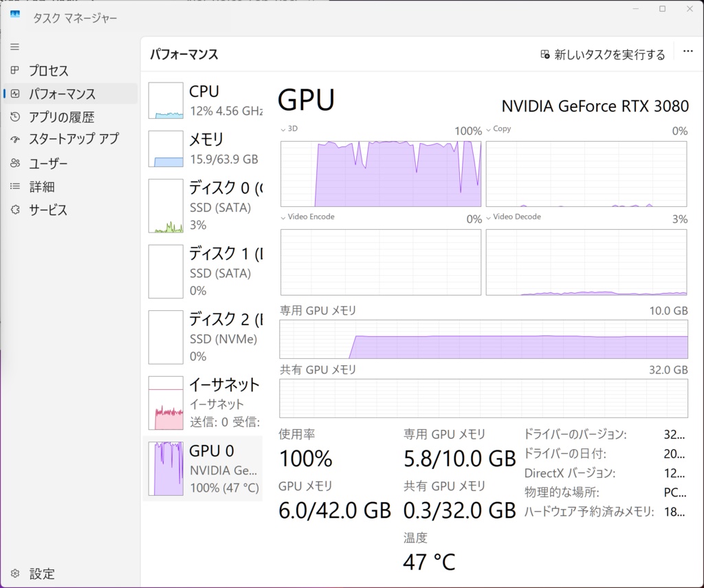The width and height of the screenshot is (704, 588).
Task: Open the more options (...) menu
Action: [x=687, y=50]
